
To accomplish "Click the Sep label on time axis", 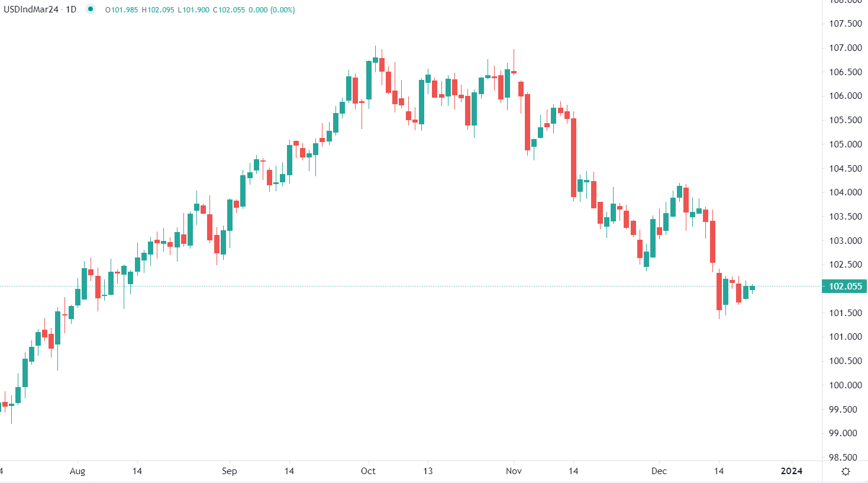I will (229, 471).
